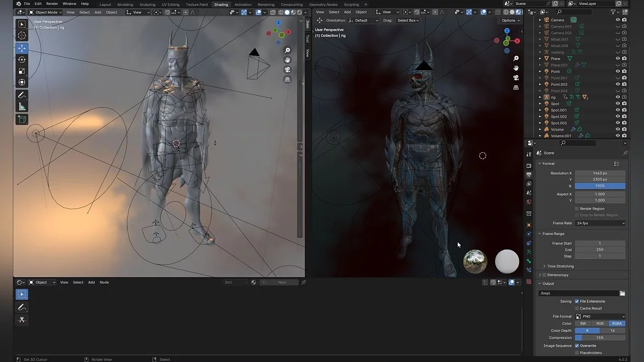
Task: Open the Frame Rate dropdown
Action: 600,223
